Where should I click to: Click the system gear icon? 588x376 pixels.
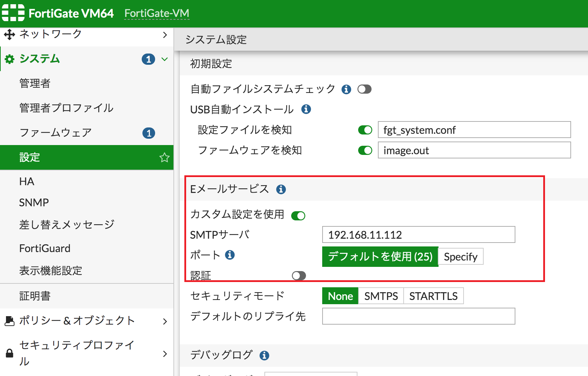[10, 59]
